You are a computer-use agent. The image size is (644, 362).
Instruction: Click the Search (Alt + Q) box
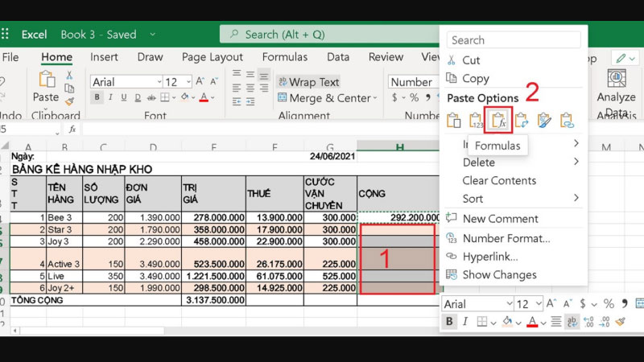tap(329, 35)
